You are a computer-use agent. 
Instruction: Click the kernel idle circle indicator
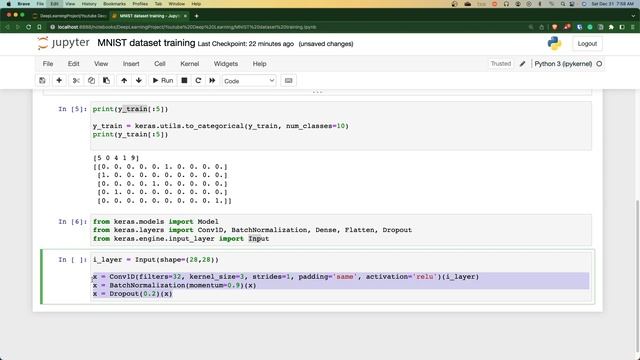coord(599,64)
